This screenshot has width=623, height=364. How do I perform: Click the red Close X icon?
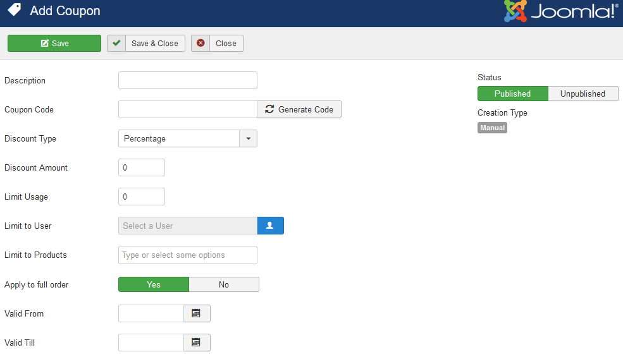pos(200,43)
